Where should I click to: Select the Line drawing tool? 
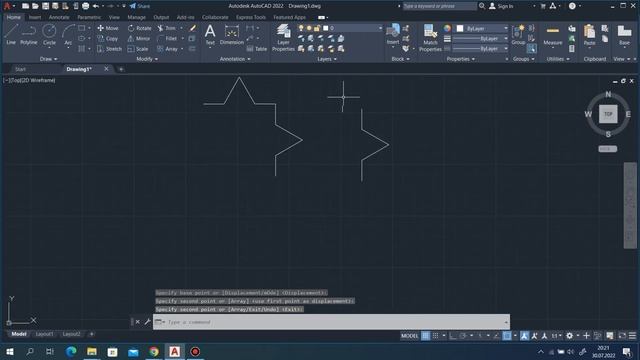(11, 34)
